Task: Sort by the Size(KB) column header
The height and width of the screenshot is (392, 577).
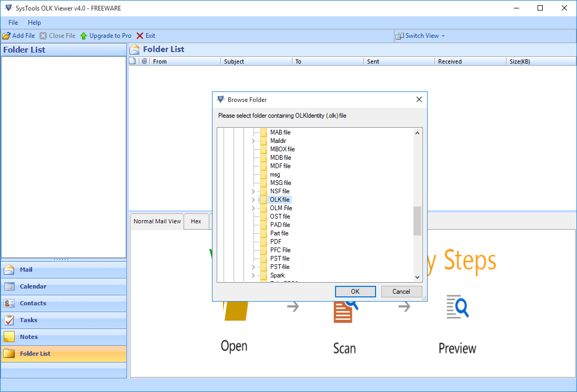Action: (x=541, y=61)
